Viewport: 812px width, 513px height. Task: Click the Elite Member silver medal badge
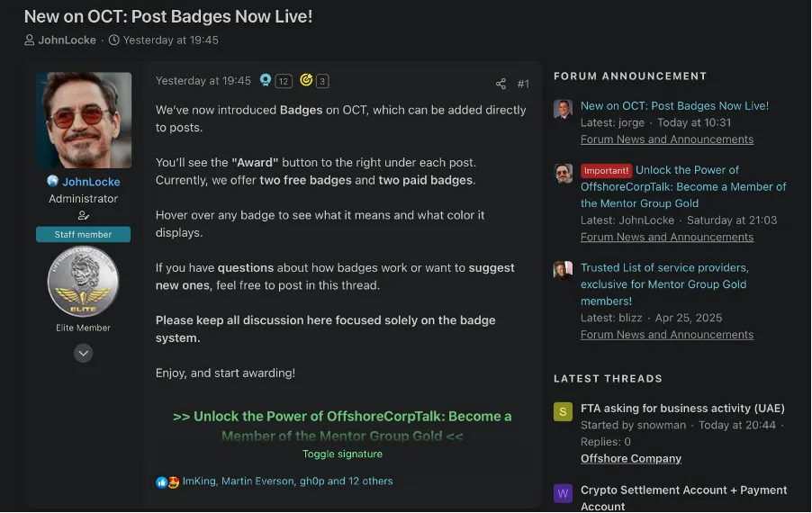point(83,282)
